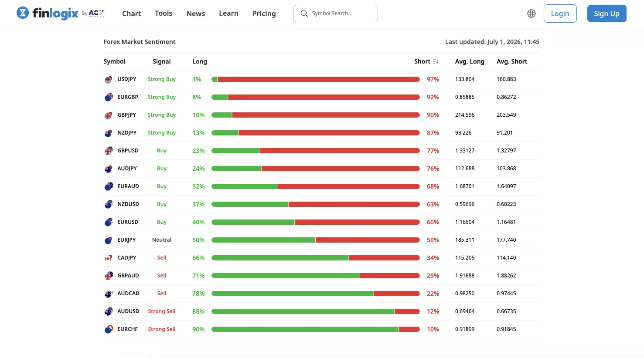Focus the Symbol Search field
Image resolution: width=644 pixels, height=358 pixels.
point(336,14)
